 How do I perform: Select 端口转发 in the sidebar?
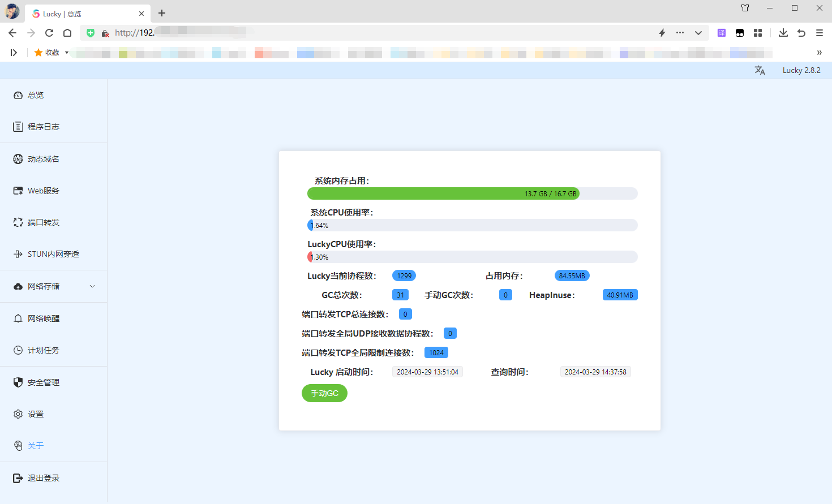(x=43, y=222)
